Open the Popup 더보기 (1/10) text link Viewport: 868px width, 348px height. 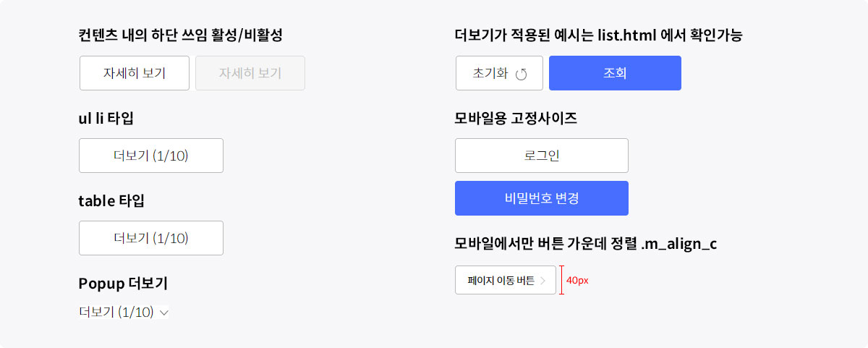(x=116, y=313)
